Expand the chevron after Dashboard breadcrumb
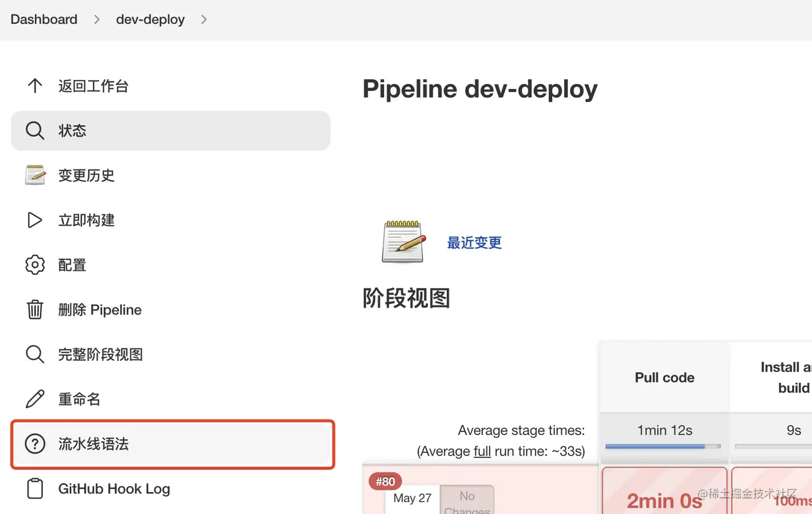This screenshot has width=812, height=514. tap(97, 20)
